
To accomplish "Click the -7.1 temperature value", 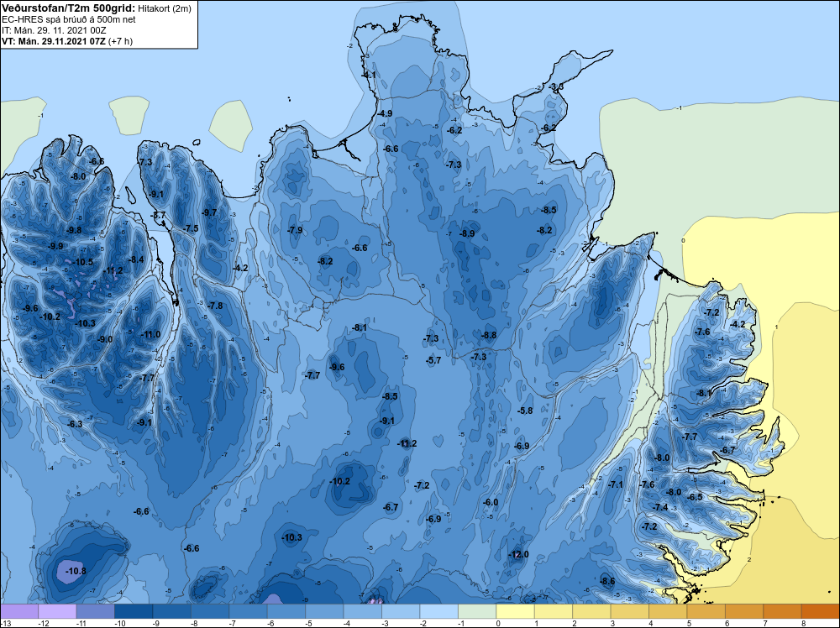I will (616, 484).
